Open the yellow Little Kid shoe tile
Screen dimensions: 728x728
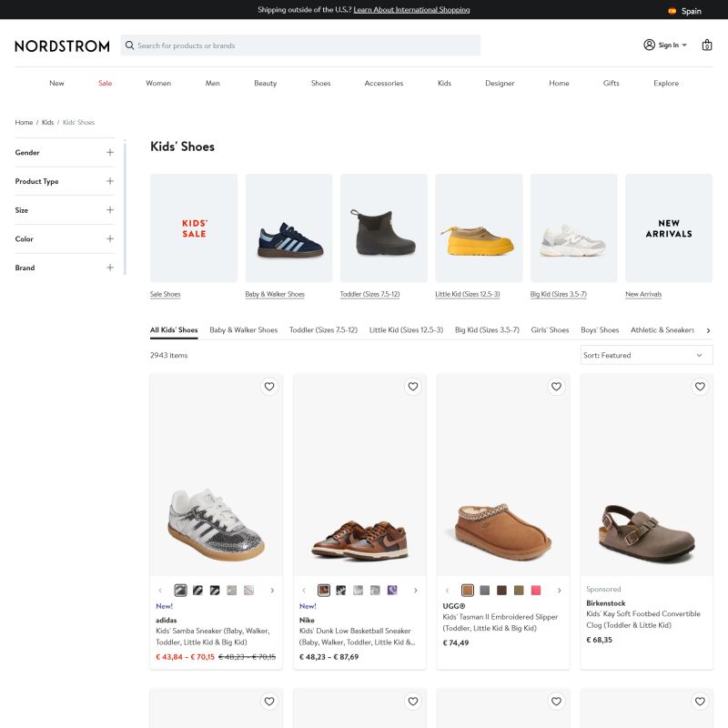click(479, 228)
